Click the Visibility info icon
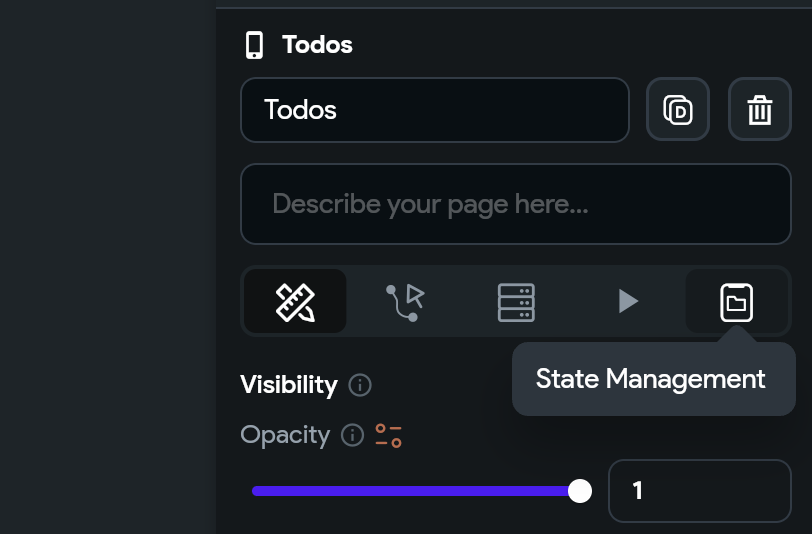The width and height of the screenshot is (812, 534). 360,385
